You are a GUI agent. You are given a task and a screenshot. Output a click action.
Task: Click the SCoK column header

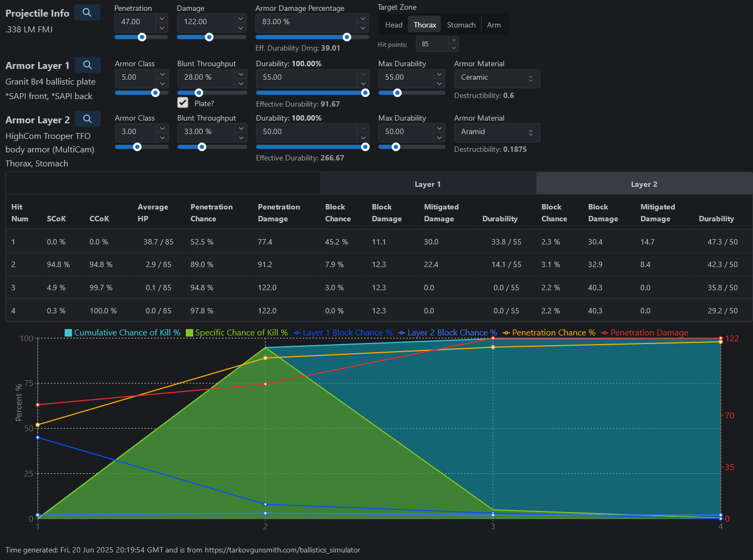57,219
